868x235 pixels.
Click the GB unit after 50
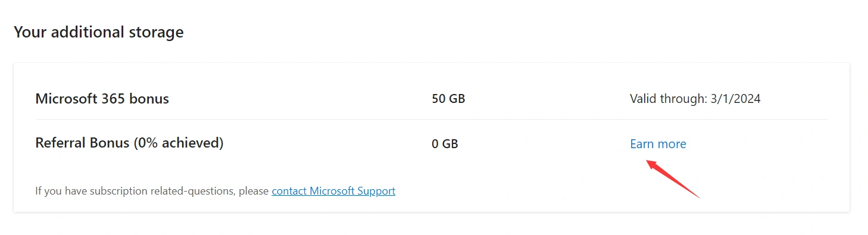tap(457, 99)
